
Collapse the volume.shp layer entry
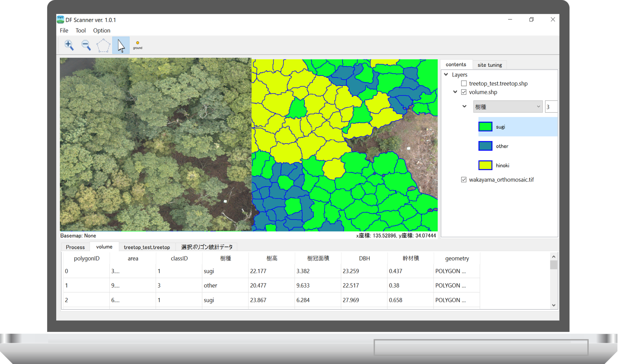(x=455, y=92)
